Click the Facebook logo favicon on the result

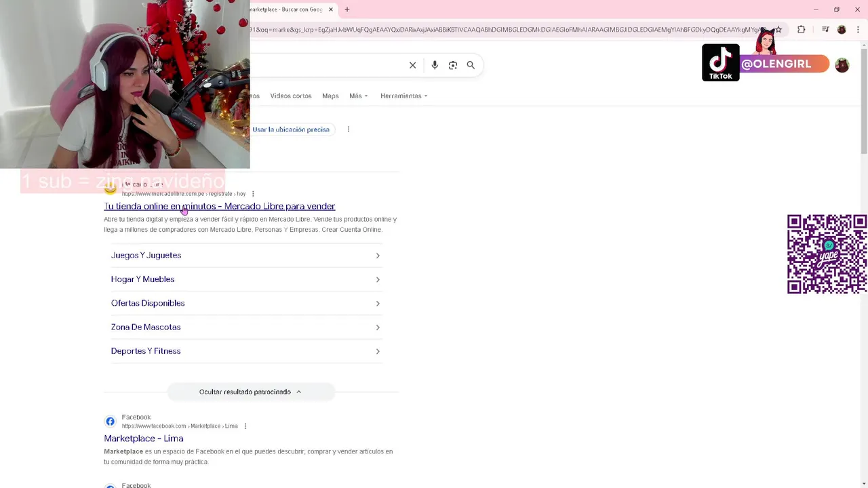point(110,422)
